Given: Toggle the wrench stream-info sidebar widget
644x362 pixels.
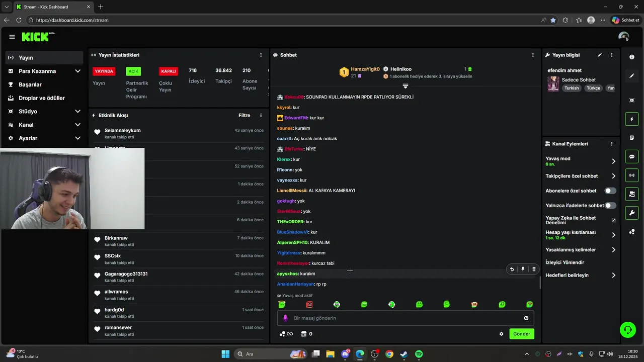Looking at the screenshot, I should 632,213.
